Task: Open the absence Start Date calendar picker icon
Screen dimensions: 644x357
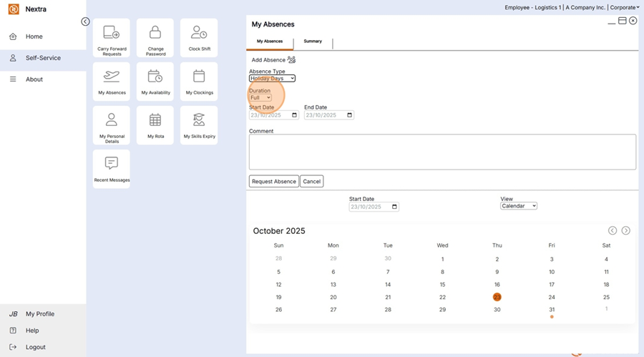Action: coord(294,115)
